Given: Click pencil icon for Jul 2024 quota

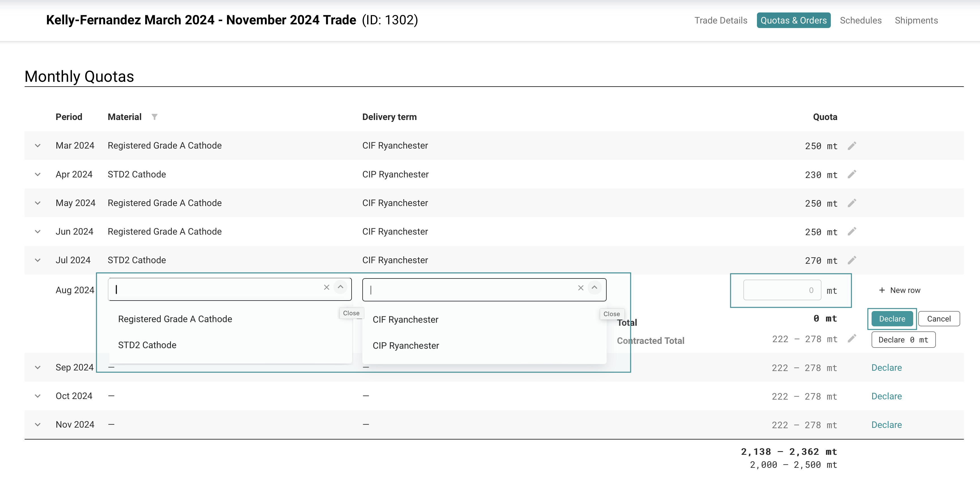Looking at the screenshot, I should (x=852, y=260).
